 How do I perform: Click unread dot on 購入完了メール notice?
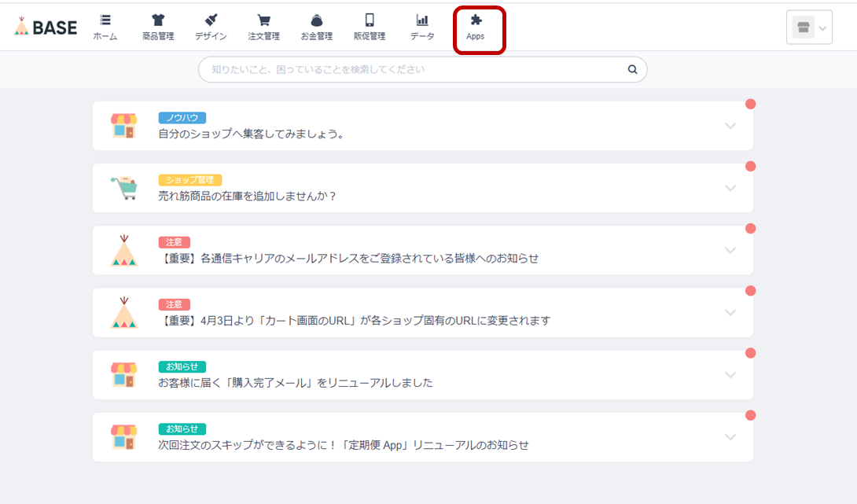pyautogui.click(x=750, y=353)
